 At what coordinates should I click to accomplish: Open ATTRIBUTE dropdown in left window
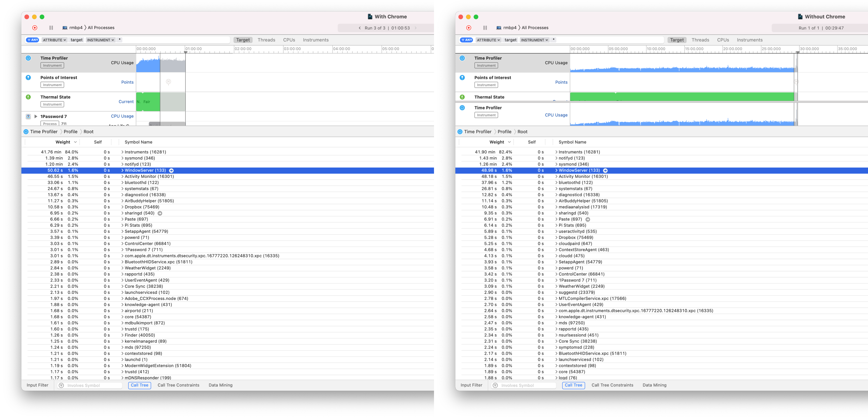pos(54,40)
